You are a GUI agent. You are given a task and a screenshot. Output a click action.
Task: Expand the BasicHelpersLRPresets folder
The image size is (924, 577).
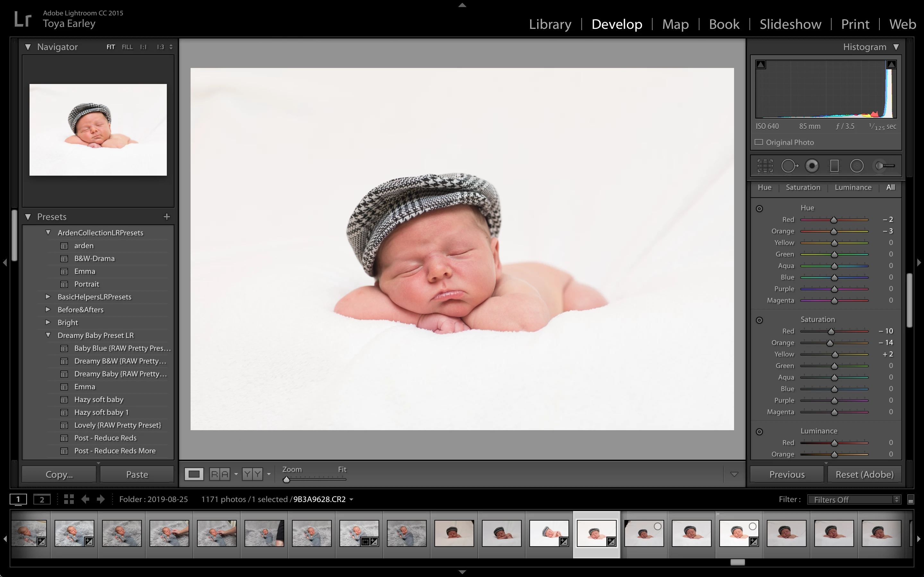pos(48,297)
